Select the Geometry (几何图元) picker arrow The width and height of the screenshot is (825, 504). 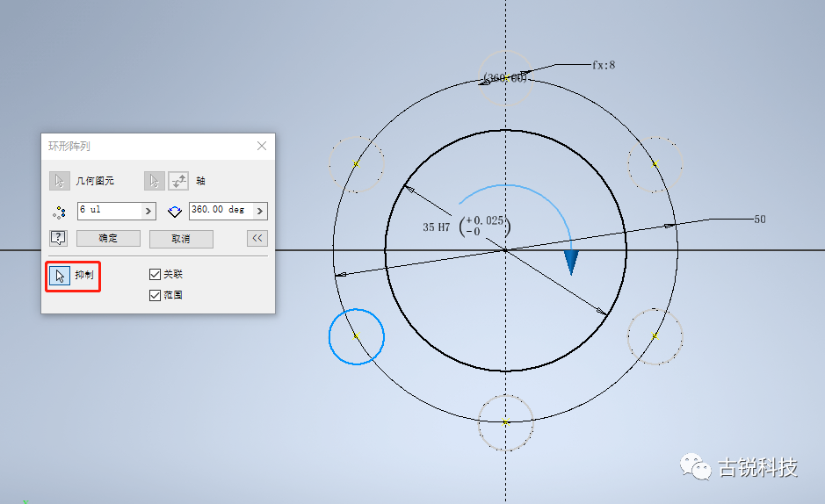click(x=60, y=181)
